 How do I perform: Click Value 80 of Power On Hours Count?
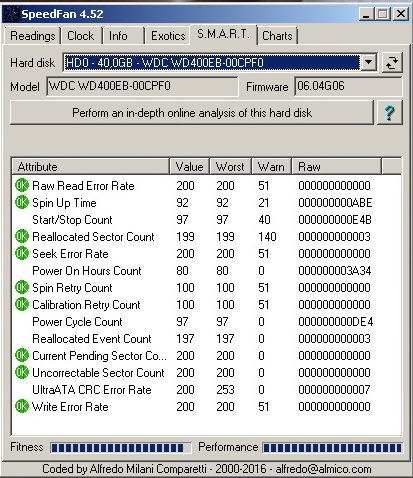[182, 271]
